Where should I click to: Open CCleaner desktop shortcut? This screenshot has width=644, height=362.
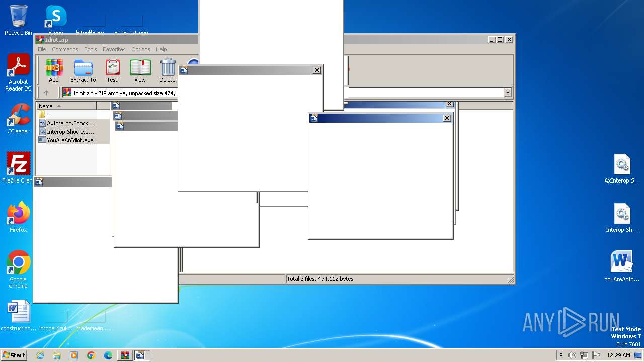coord(18,119)
